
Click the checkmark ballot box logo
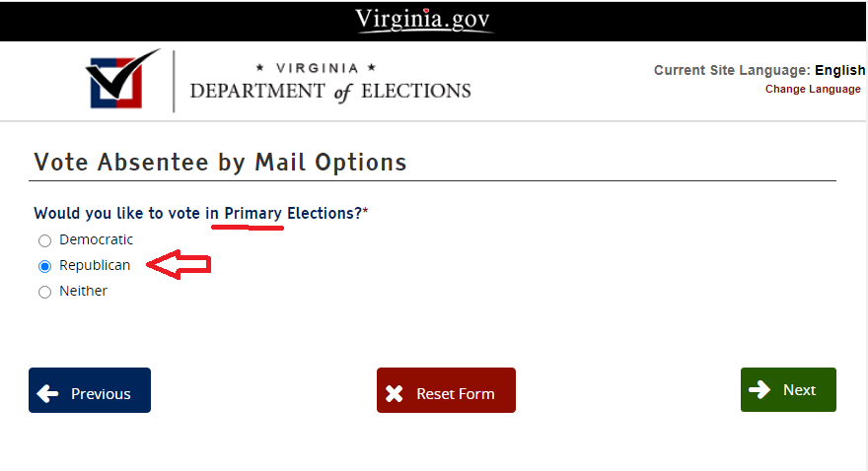(123, 79)
